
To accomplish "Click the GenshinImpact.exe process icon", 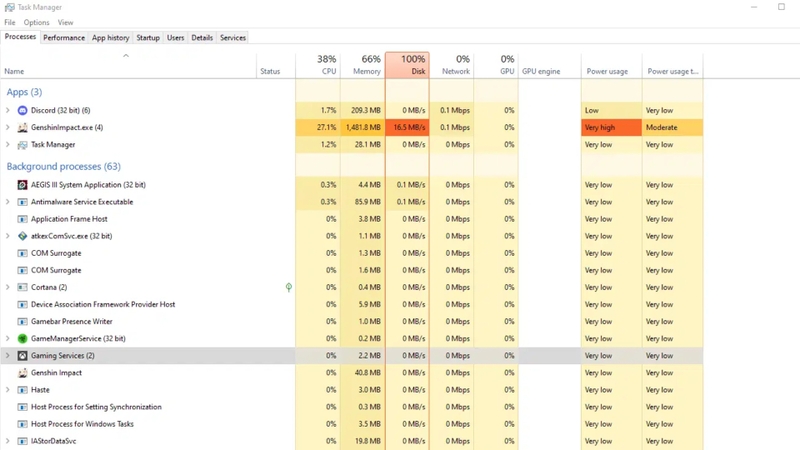I will (x=22, y=128).
